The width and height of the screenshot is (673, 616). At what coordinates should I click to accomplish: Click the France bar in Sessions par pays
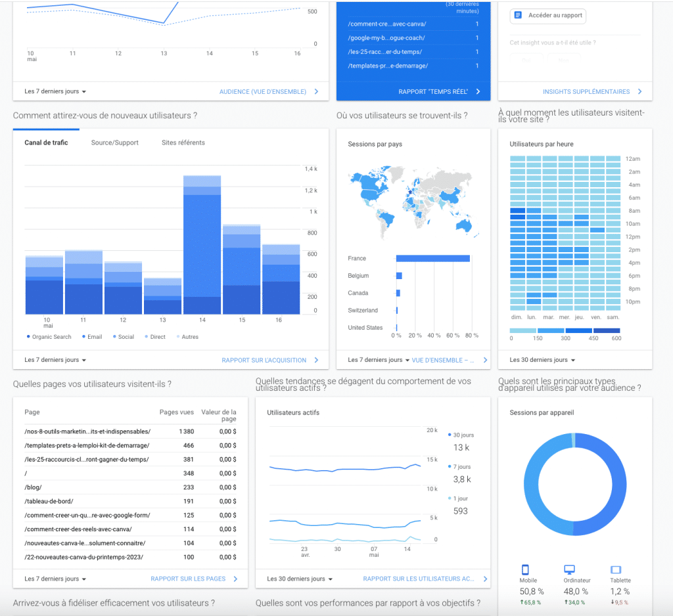pos(433,258)
